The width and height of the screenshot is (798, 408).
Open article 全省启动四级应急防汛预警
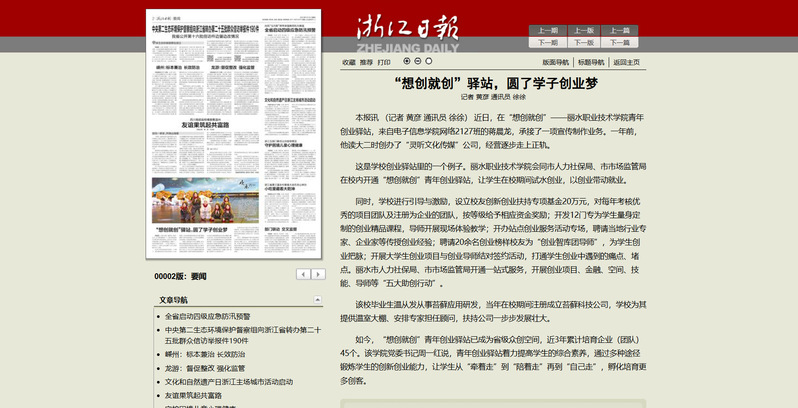tap(207, 316)
